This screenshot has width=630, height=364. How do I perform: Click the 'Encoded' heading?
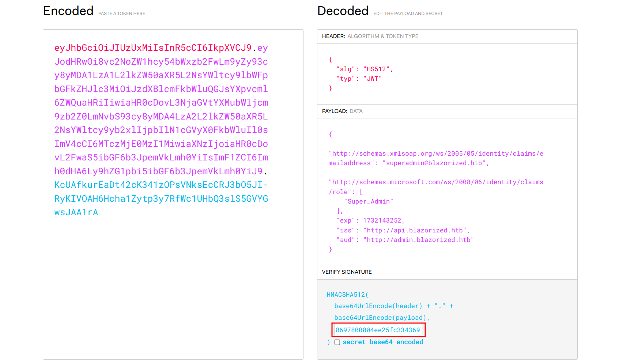(68, 11)
